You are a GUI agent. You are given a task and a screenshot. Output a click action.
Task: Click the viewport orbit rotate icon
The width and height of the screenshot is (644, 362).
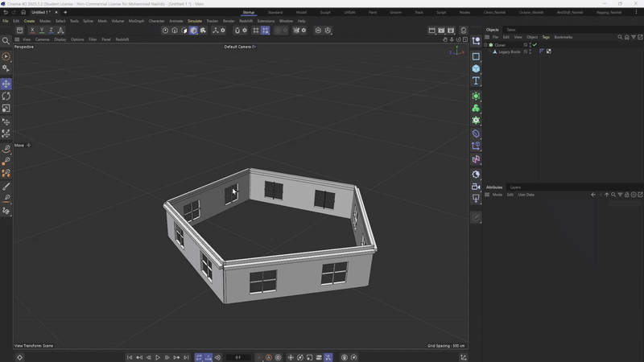[x=458, y=39]
